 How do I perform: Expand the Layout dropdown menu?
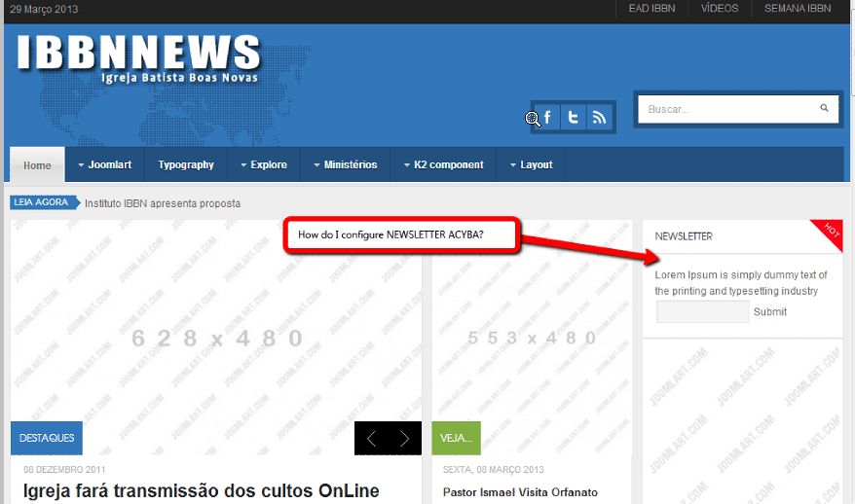[x=531, y=164]
